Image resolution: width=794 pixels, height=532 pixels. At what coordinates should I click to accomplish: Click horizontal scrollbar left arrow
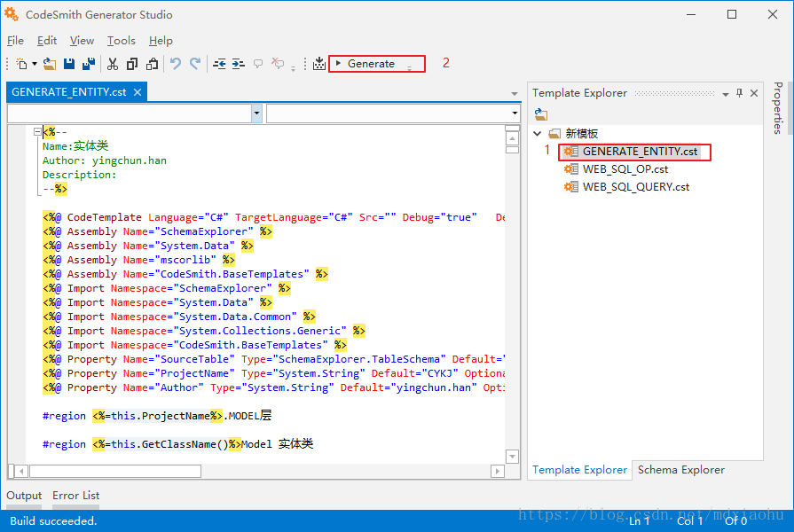(21, 471)
